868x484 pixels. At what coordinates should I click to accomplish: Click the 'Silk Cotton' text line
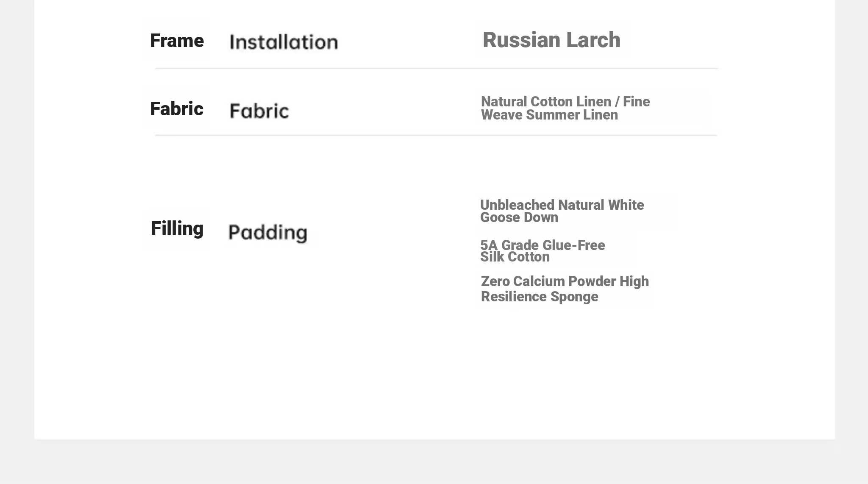[x=515, y=257]
